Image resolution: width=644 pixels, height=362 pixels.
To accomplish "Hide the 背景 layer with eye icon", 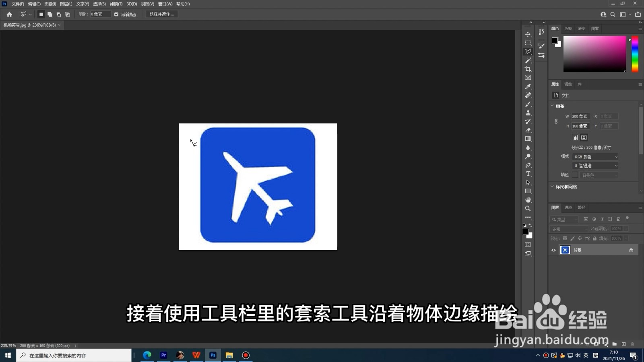I will pyautogui.click(x=553, y=250).
